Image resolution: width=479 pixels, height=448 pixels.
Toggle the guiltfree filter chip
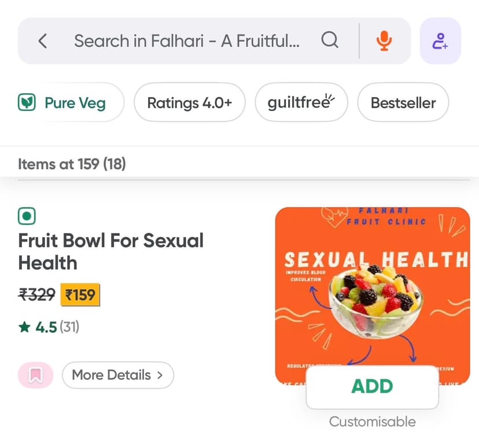click(301, 103)
